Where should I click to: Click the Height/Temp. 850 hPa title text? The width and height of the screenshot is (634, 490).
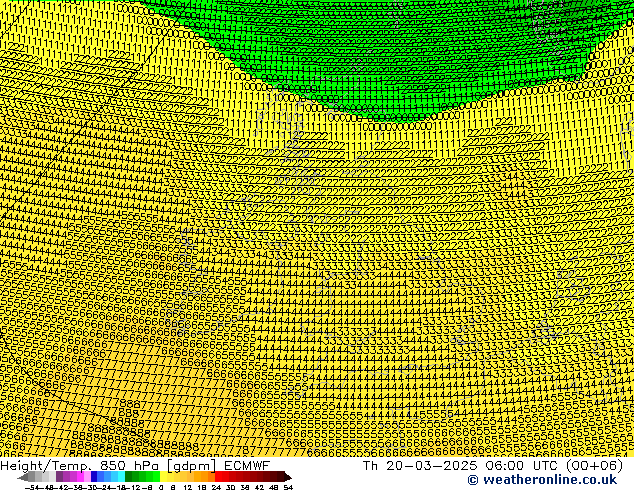coord(79,466)
